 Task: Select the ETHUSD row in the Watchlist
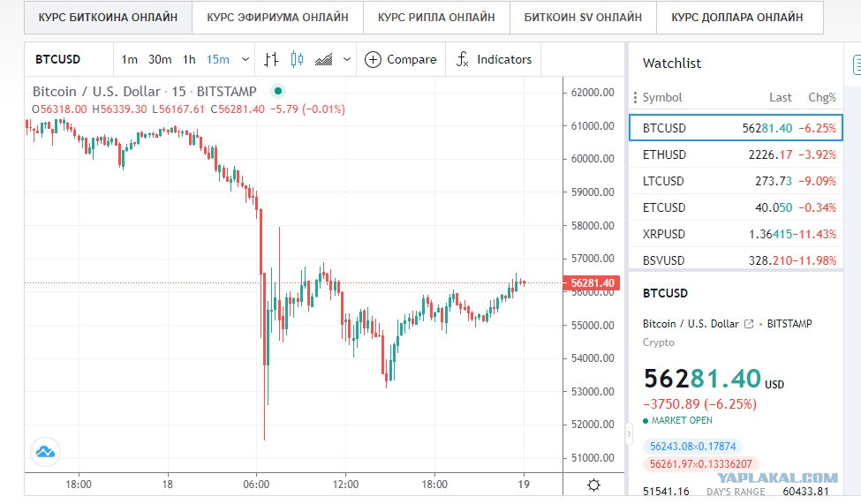[x=736, y=154]
